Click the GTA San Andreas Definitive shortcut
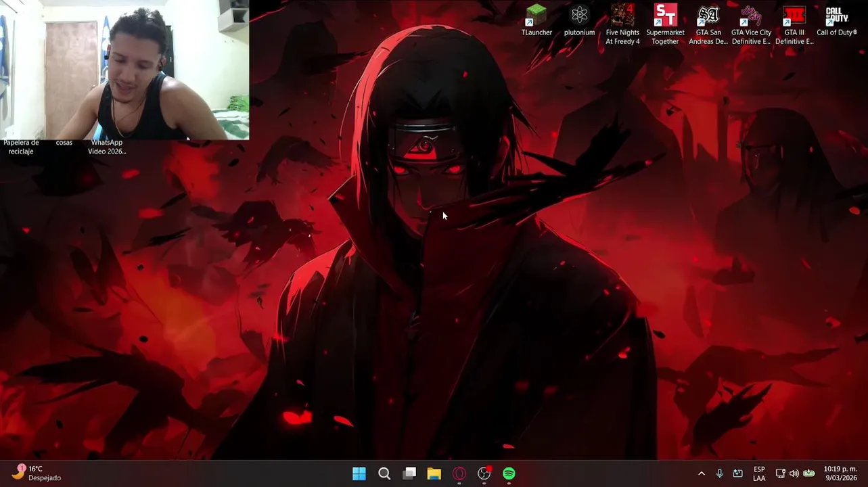The height and width of the screenshot is (487, 868). [x=708, y=24]
